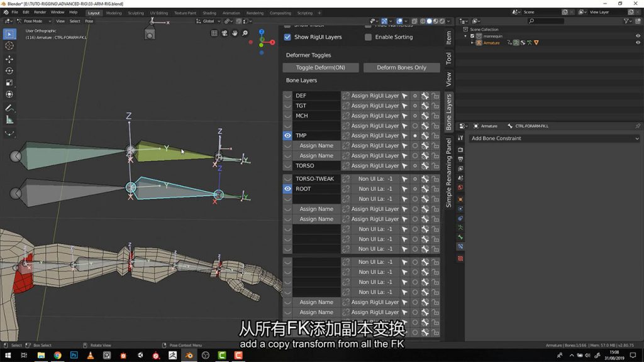Activate the 3D Cursor tool
The height and width of the screenshot is (362, 644).
(9, 46)
